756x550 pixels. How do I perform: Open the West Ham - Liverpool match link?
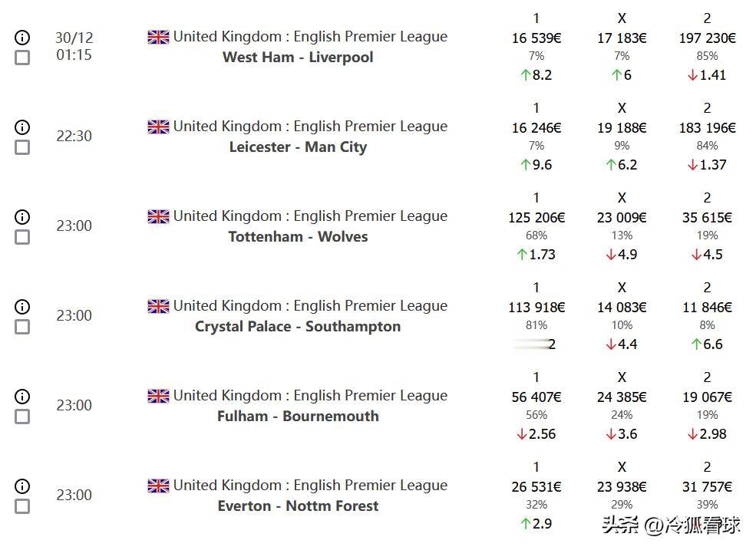pos(298,57)
